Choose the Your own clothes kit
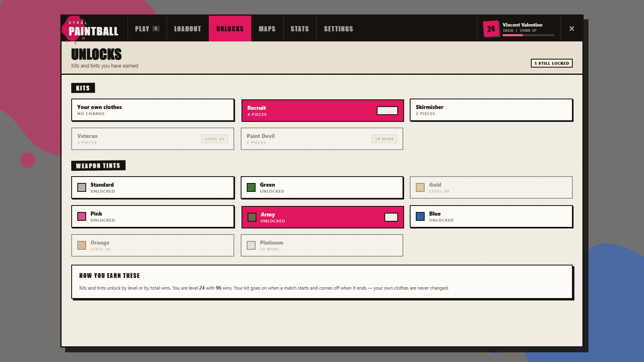 (153, 110)
